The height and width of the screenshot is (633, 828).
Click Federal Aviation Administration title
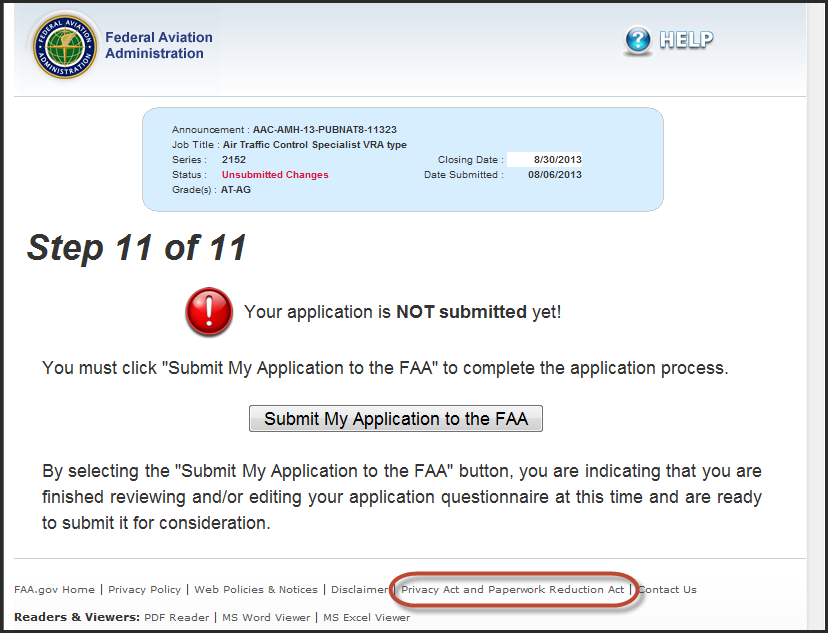(159, 45)
